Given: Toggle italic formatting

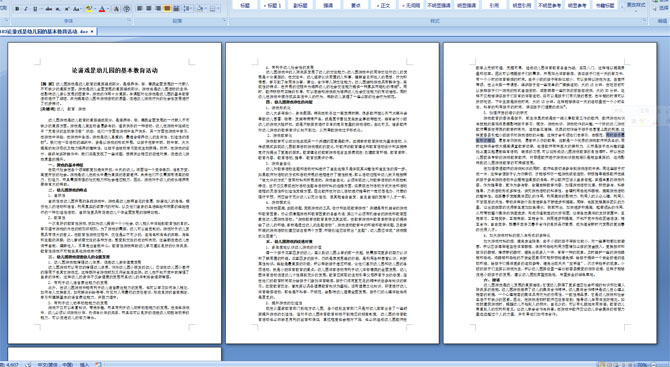Looking at the screenshot, I should pos(26,9).
